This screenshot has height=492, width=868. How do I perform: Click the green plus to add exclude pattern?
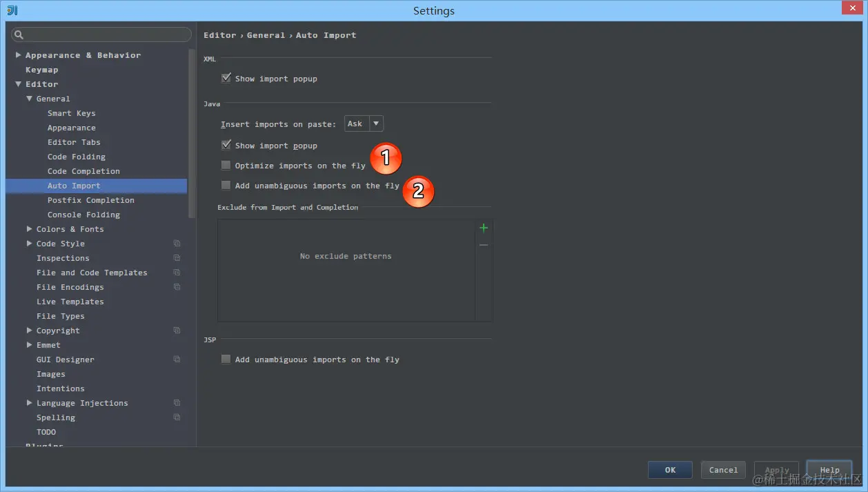tap(483, 228)
